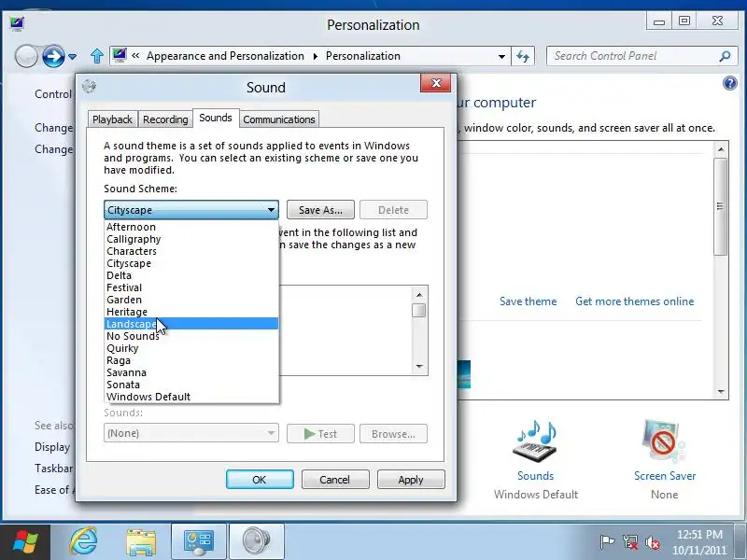Image resolution: width=747 pixels, height=560 pixels.
Task: Click the Search Control Panel field
Action: pos(640,56)
